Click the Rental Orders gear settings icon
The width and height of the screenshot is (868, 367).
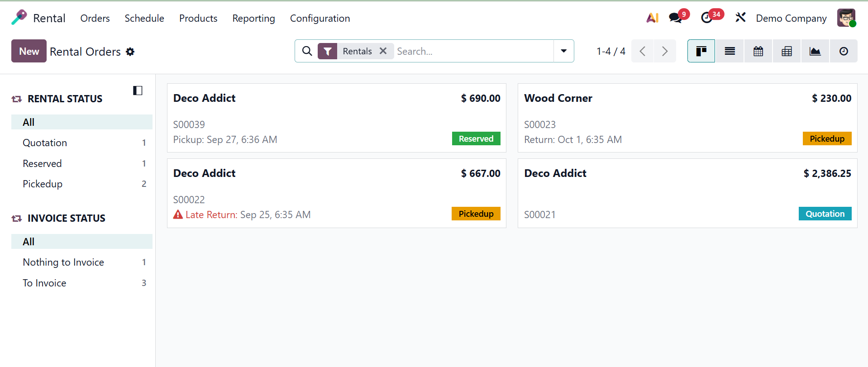coord(130,52)
